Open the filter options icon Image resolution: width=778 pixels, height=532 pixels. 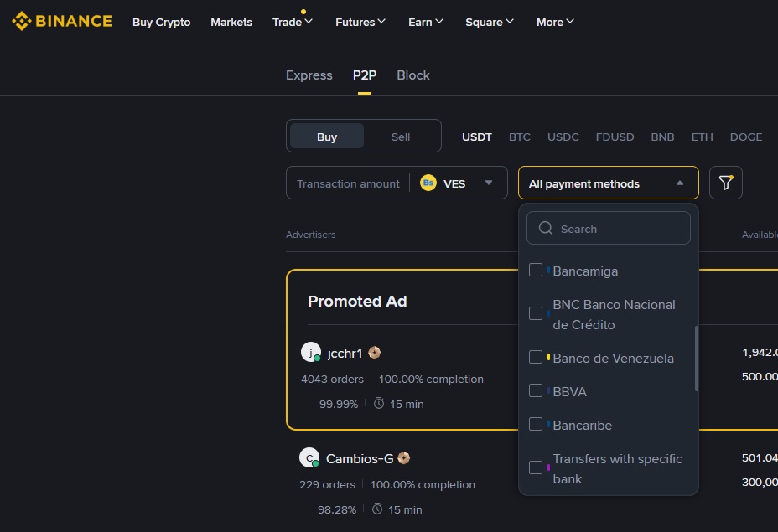coord(725,182)
